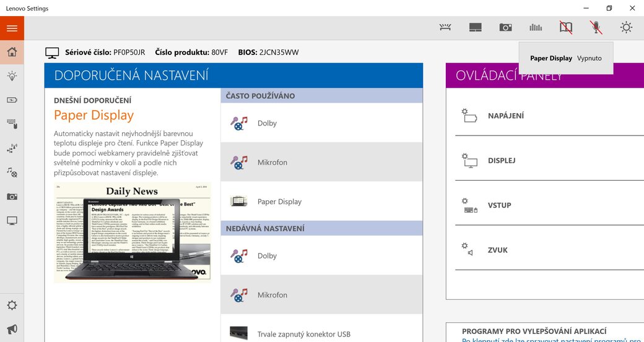Click the Číslo produktu 80VF text

tap(191, 53)
